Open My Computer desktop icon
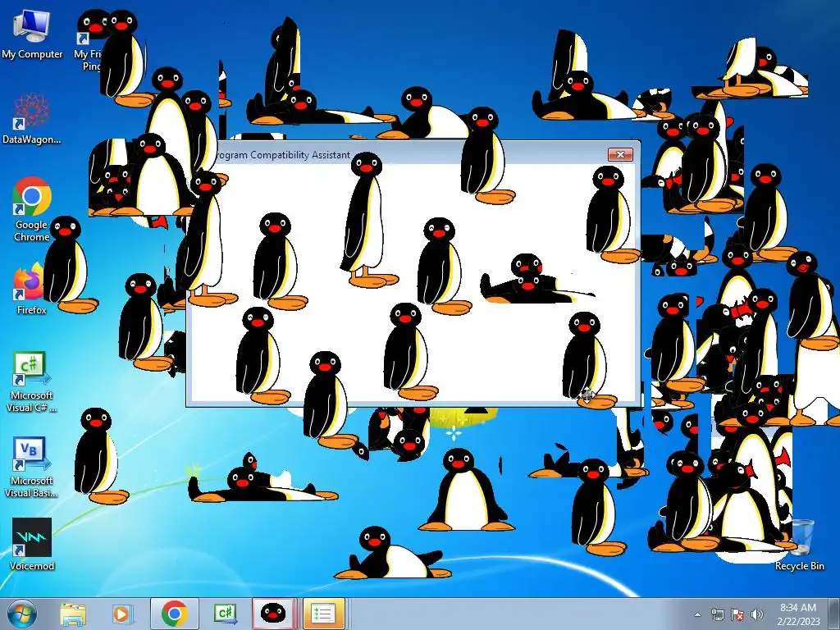This screenshot has width=840, height=630. click(32, 33)
